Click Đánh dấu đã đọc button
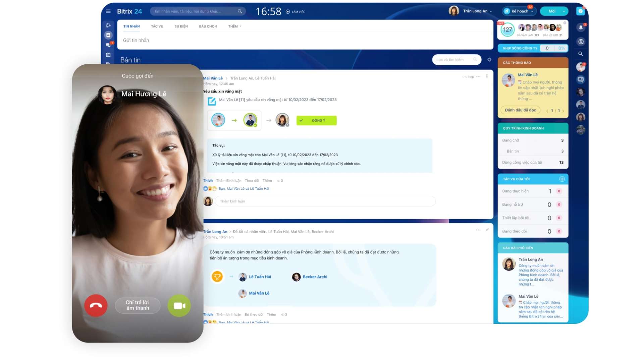This screenshot has height=362, width=644. tap(520, 110)
